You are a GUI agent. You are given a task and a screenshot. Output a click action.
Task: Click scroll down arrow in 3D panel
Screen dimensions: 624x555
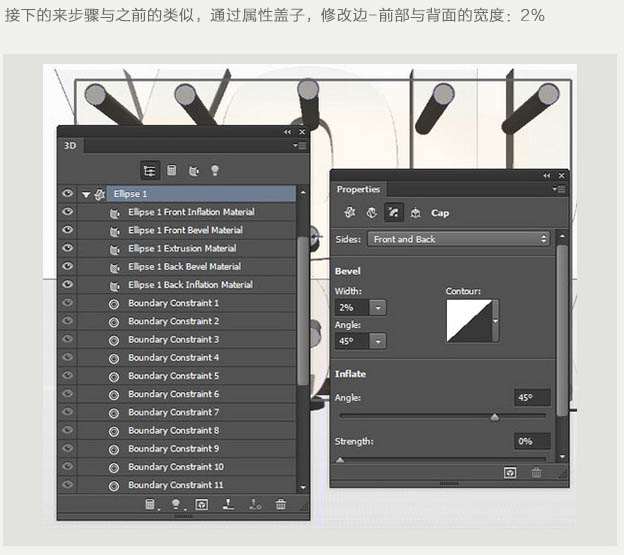click(303, 487)
